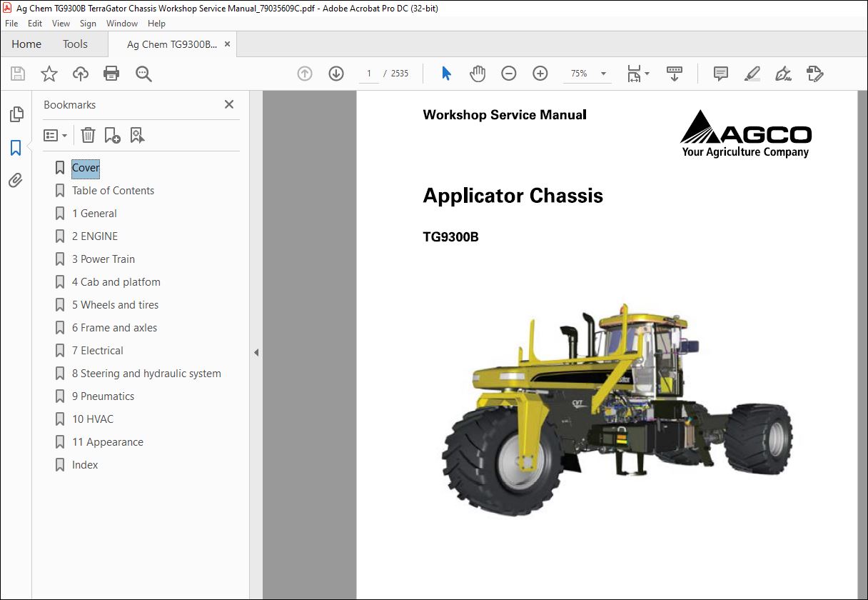Screen dimensions: 868x600
Task: Click the Save file icon
Action: pyautogui.click(x=18, y=74)
